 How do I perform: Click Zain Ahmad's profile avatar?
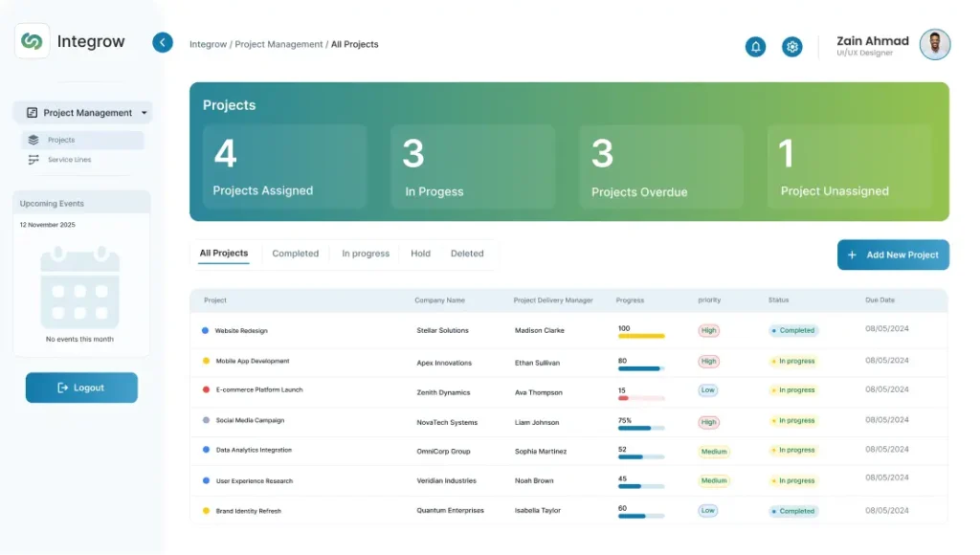934,45
